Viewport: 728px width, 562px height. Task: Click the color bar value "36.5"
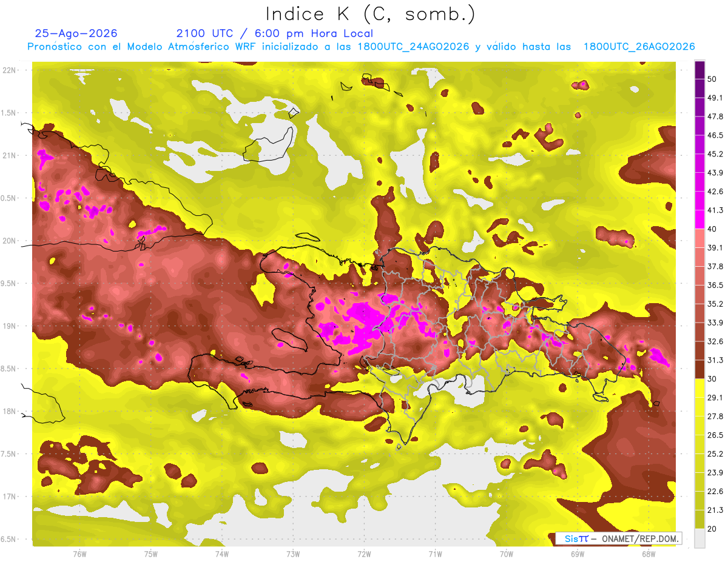[715, 285]
